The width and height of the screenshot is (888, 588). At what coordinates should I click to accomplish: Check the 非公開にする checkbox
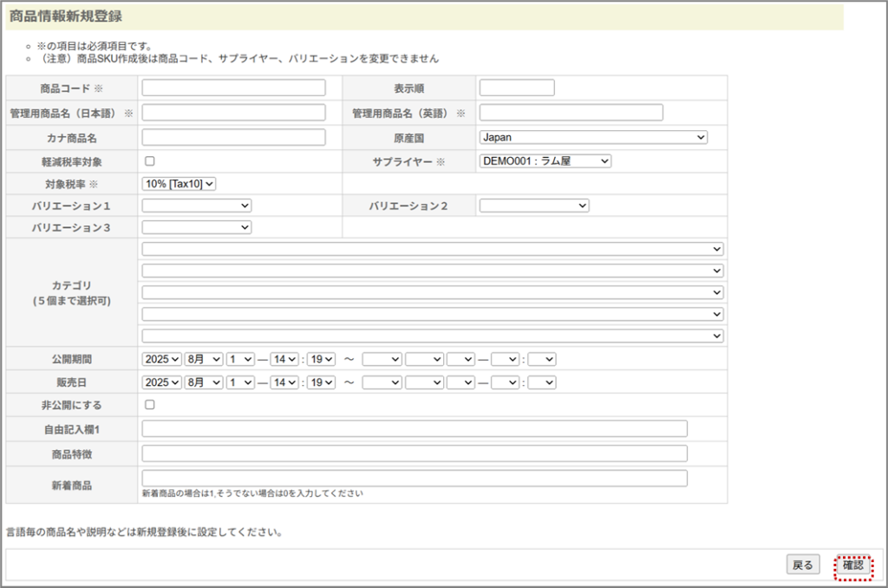point(150,405)
